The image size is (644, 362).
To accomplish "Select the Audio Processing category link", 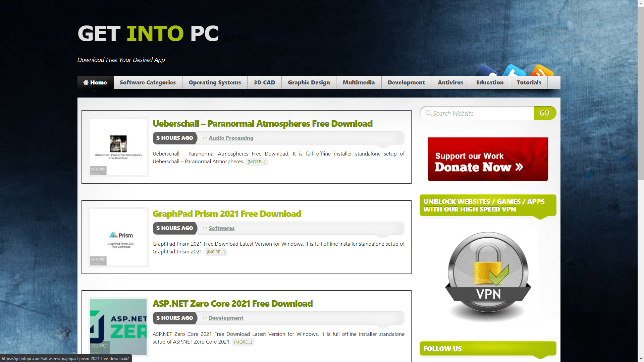I will click(x=230, y=137).
